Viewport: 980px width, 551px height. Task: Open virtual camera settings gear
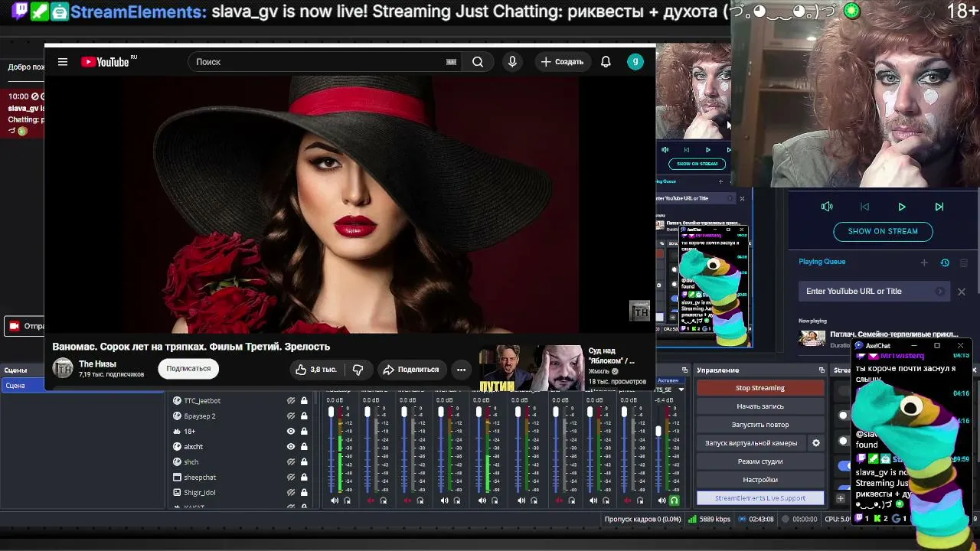(816, 443)
